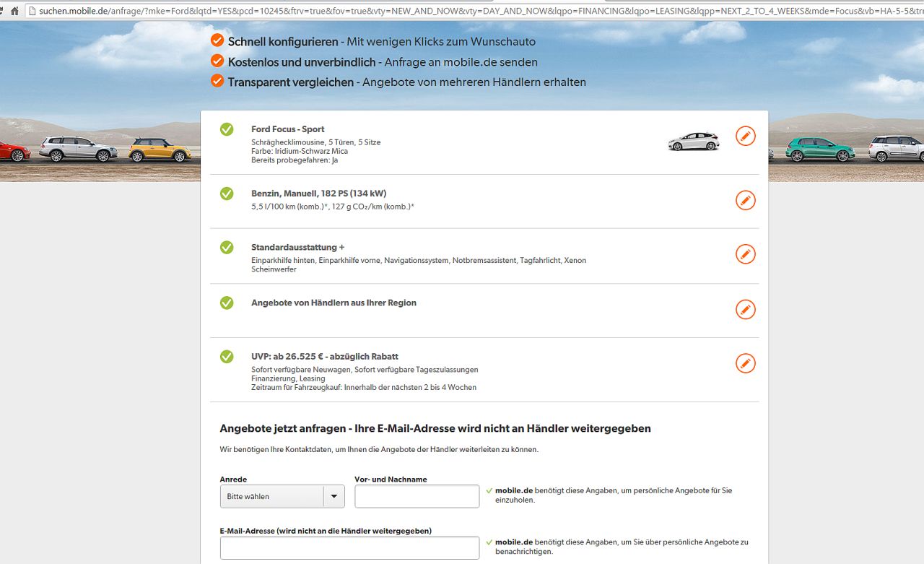This screenshot has width=924, height=564.
Task: Edit the Angebote von Händlern region section
Action: point(746,309)
